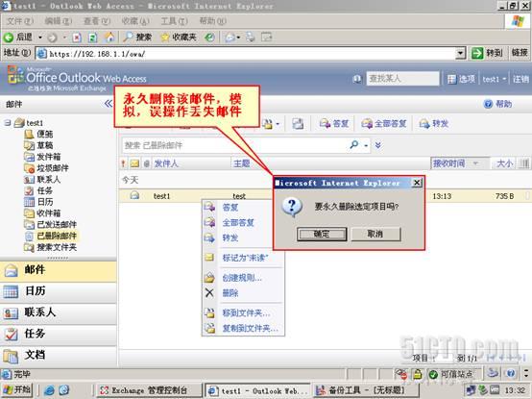Open the 接收时间 sort dropdown
The width and height of the screenshot is (532, 399).
[x=475, y=163]
